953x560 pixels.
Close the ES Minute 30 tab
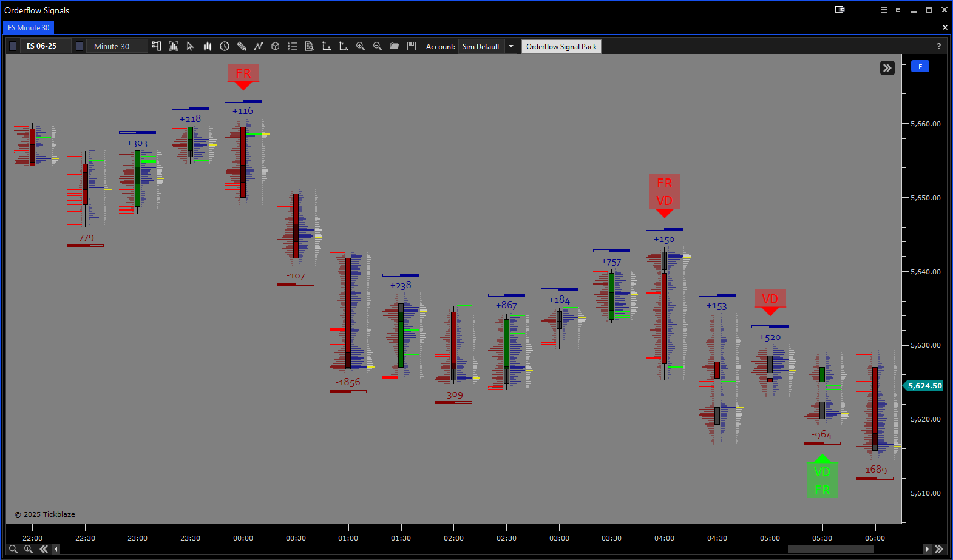(945, 27)
